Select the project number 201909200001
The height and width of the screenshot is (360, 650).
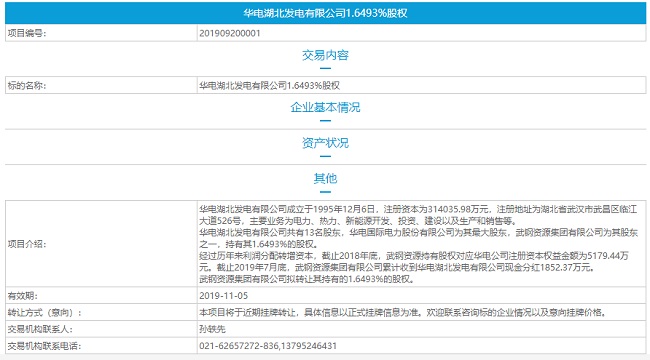click(230, 33)
